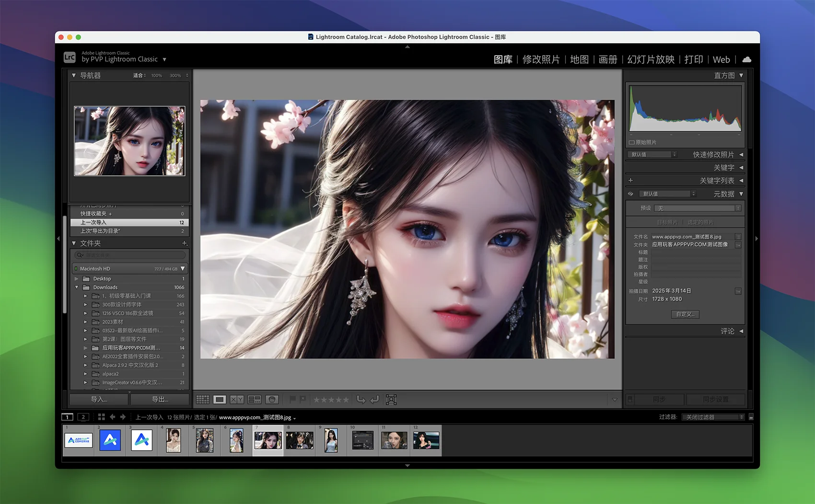The height and width of the screenshot is (504, 815).
Task: Select filmstrip thumbnail number 12
Action: point(426,440)
